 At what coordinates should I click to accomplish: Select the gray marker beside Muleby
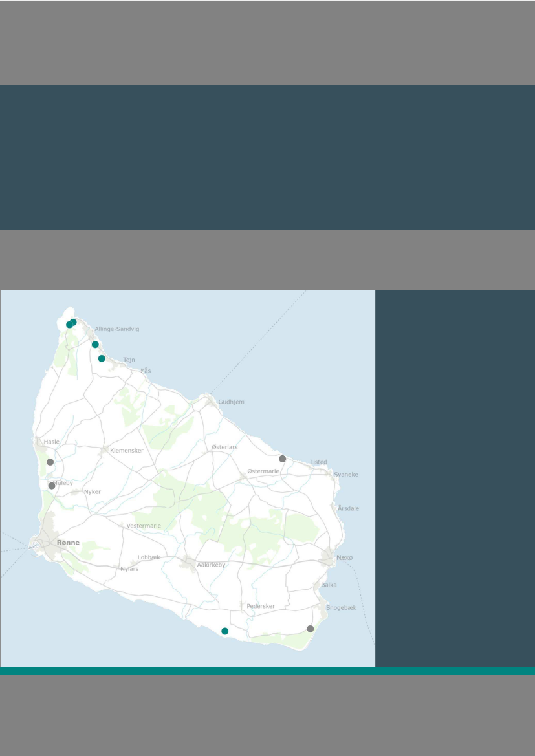tap(52, 486)
